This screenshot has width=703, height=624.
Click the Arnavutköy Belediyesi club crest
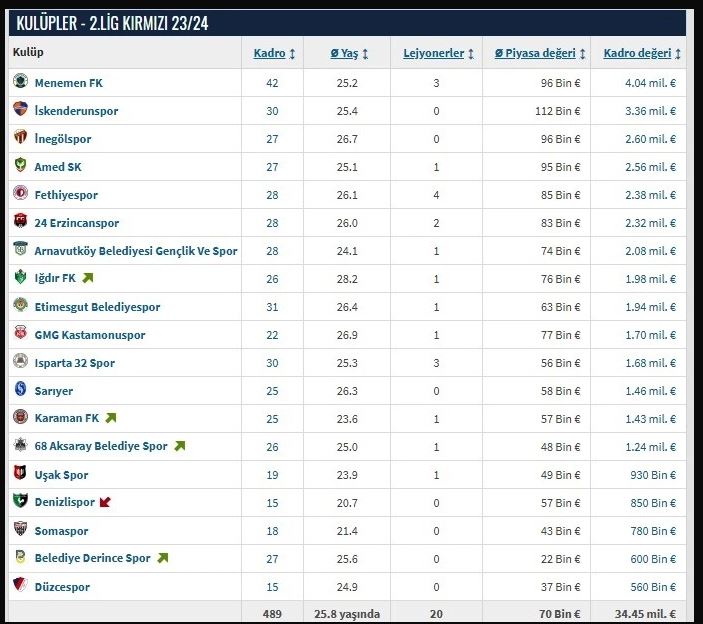20,249
